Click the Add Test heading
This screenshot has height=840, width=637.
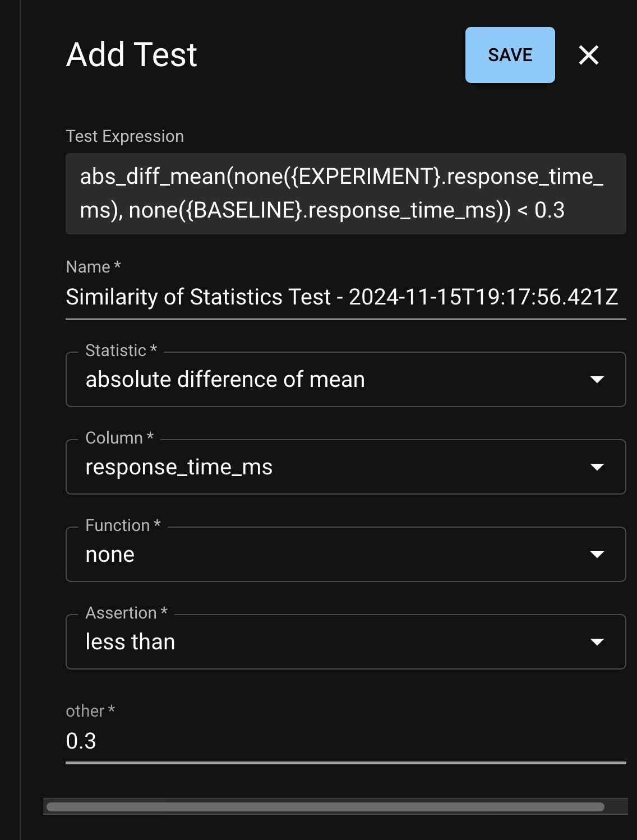(132, 55)
